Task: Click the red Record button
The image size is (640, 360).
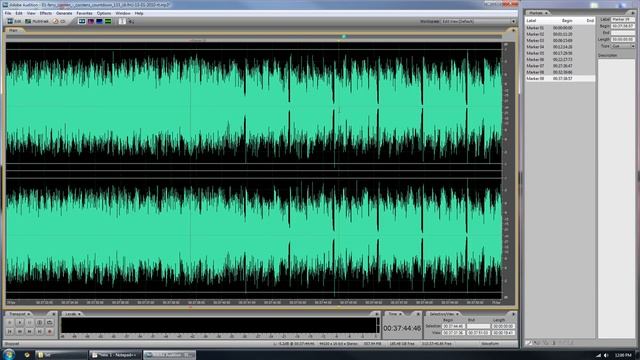Action: pos(49,331)
